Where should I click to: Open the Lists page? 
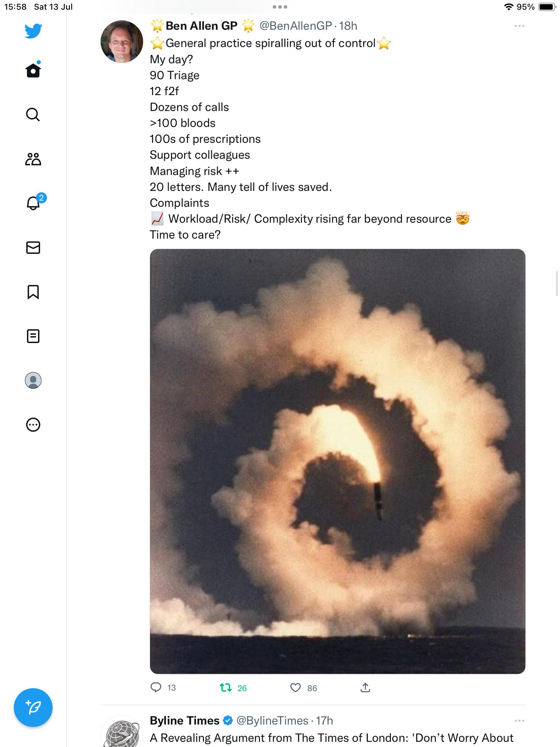(33, 336)
